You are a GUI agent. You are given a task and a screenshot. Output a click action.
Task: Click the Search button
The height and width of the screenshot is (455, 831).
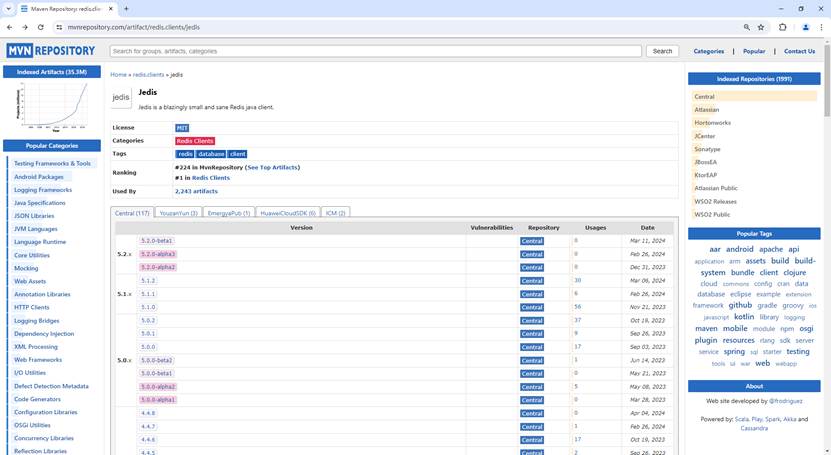click(x=662, y=51)
